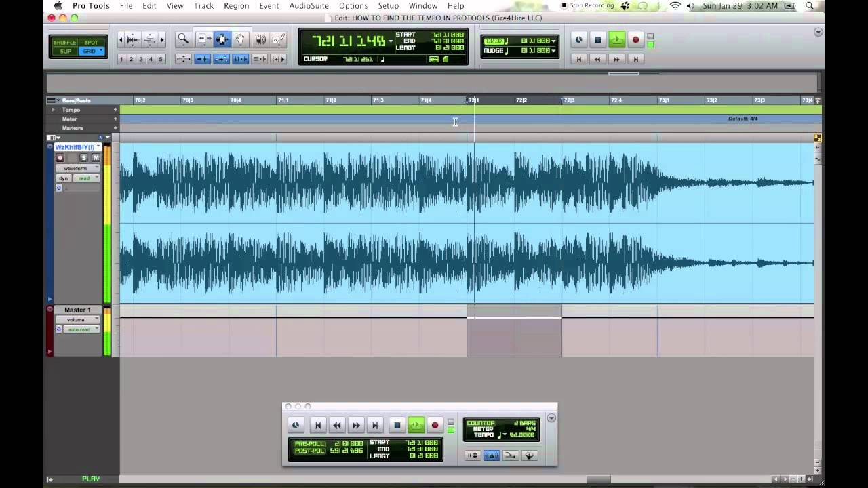Image resolution: width=868 pixels, height=488 pixels.
Task: Open the Track menu
Action: 203,5
